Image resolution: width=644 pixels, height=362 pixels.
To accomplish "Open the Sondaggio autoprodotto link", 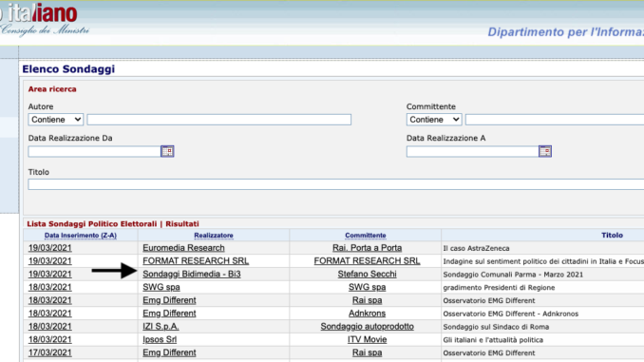I will [368, 326].
